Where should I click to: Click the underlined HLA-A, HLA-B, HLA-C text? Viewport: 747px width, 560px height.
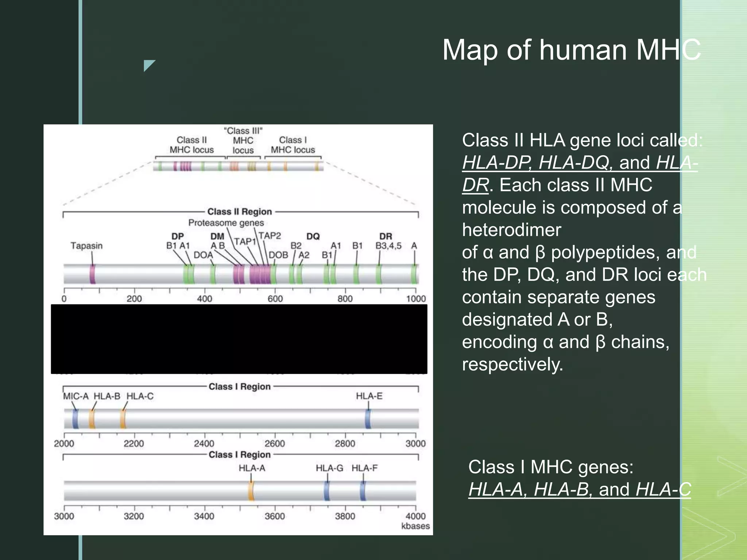coord(579,489)
